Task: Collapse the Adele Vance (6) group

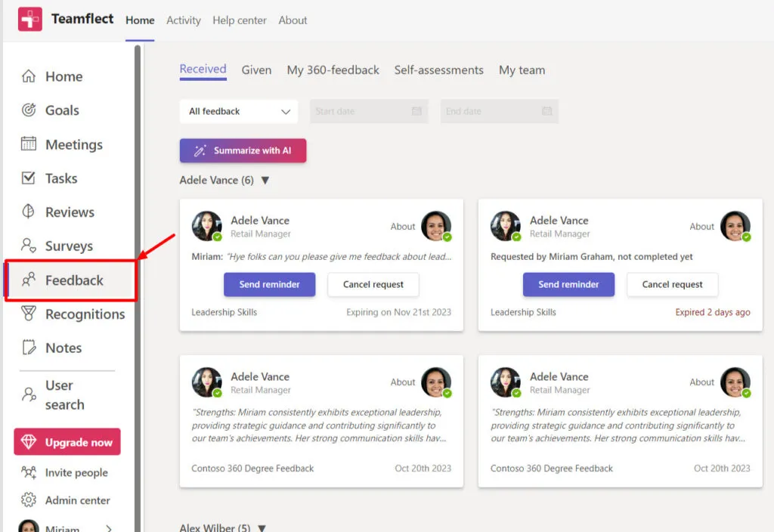Action: (265, 180)
